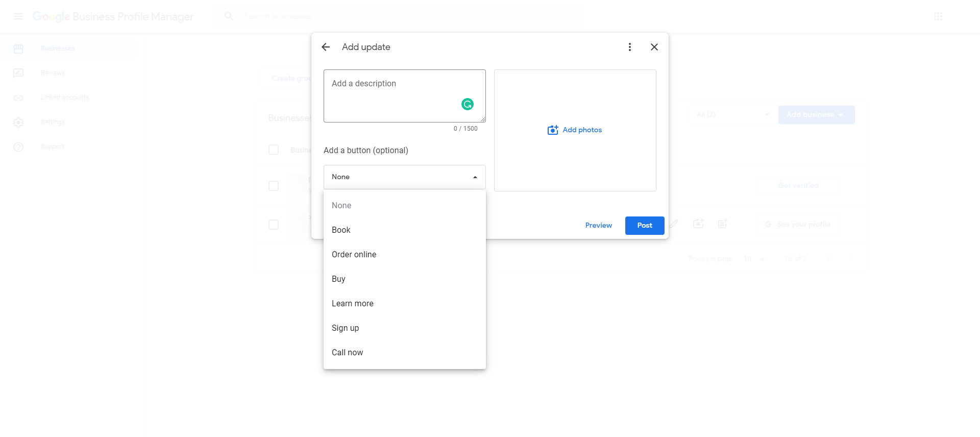Open Settings in the sidebar
This screenshot has width=980, height=437.
pos(53,122)
